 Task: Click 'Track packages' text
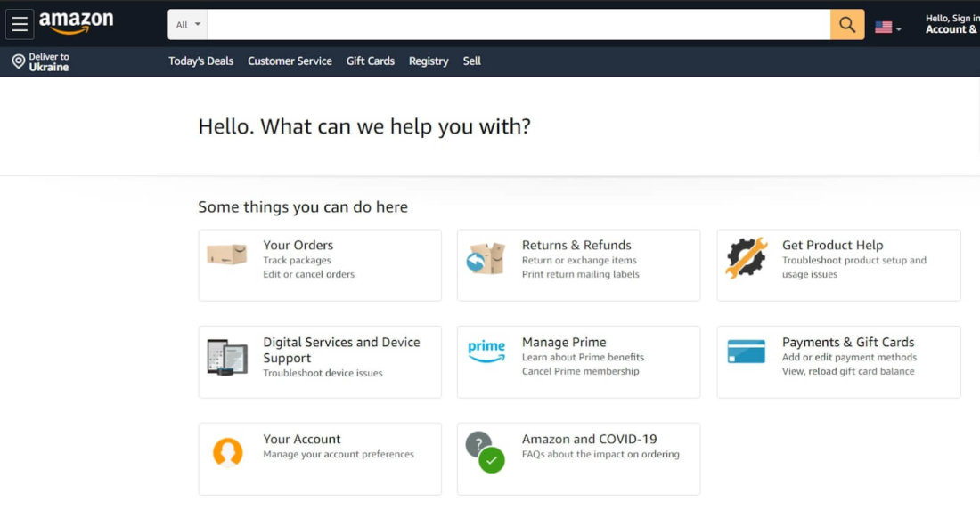tap(297, 260)
